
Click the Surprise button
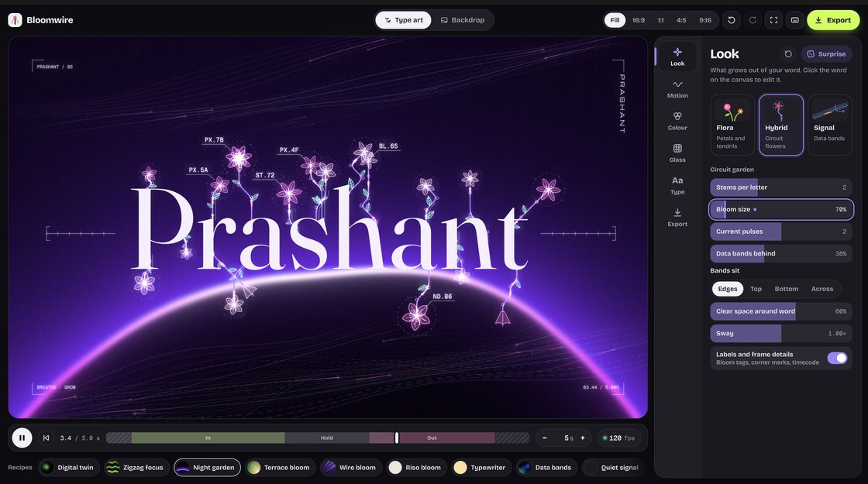tap(826, 53)
